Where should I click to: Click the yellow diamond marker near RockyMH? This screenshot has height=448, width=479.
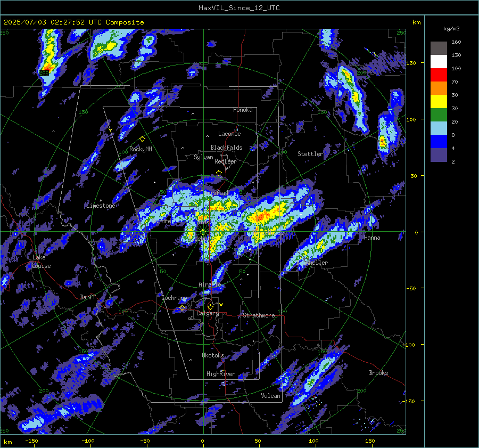tap(142, 139)
